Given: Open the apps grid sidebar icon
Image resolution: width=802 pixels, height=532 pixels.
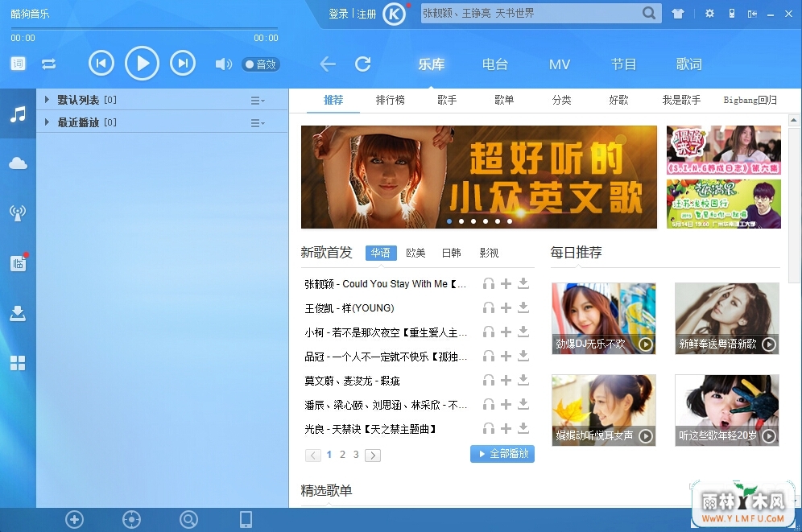Looking at the screenshot, I should pos(18,363).
